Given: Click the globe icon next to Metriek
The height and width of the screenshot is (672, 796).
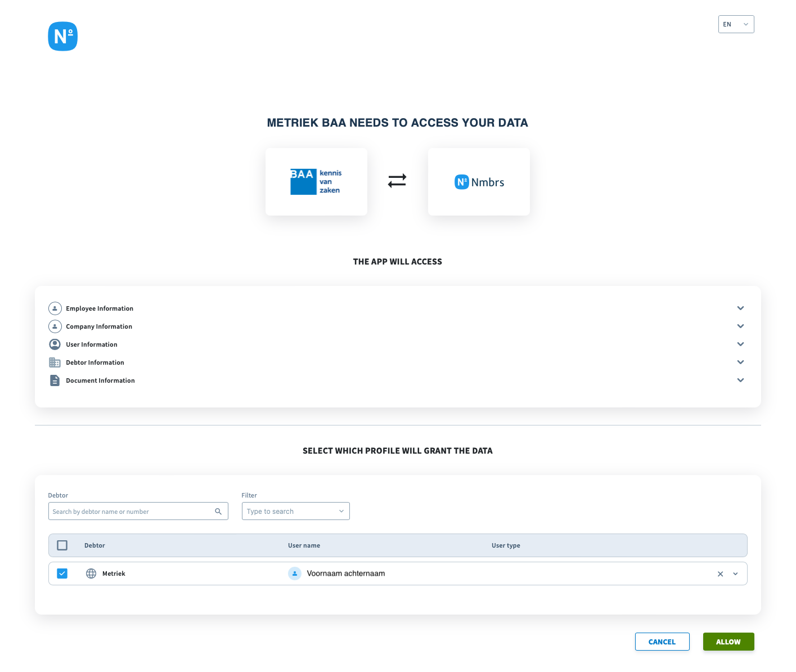Looking at the screenshot, I should (91, 574).
